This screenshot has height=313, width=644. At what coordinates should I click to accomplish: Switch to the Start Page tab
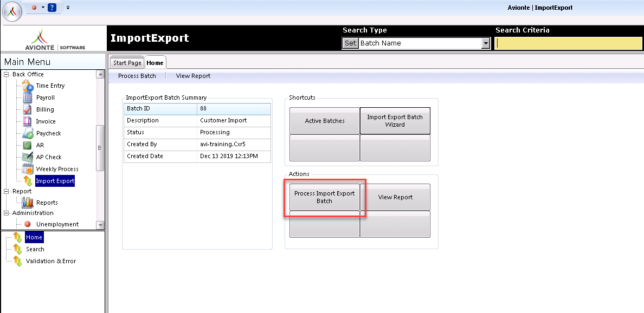tap(127, 63)
